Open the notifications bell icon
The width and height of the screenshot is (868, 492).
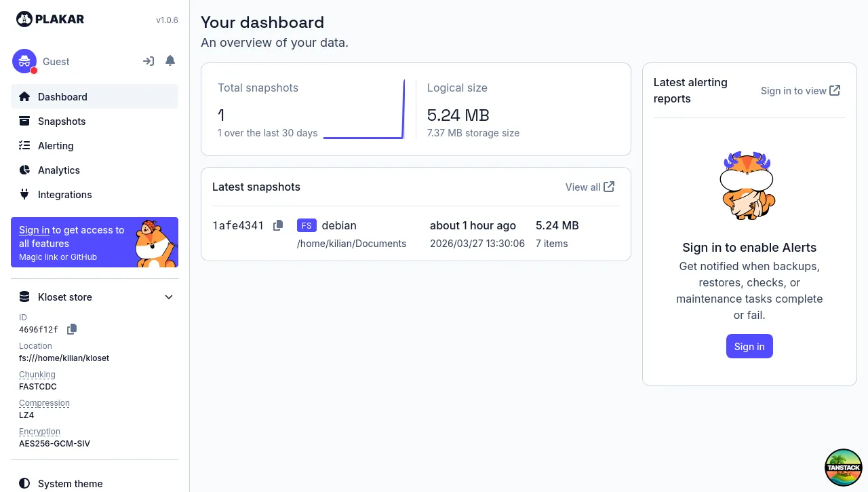pyautogui.click(x=170, y=61)
